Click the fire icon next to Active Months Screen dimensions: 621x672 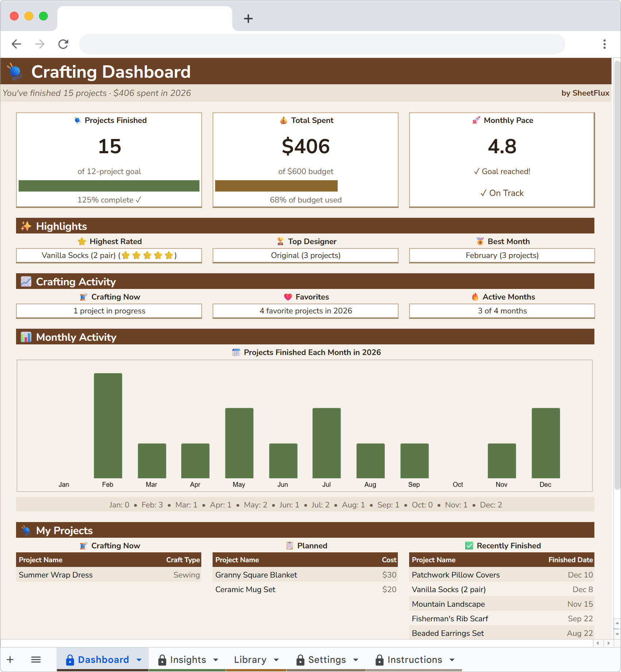[x=474, y=297]
